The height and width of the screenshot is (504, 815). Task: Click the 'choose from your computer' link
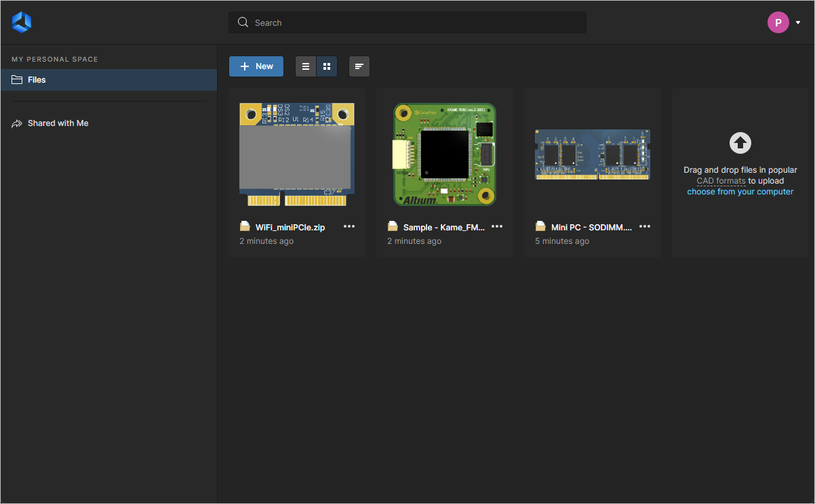740,192
